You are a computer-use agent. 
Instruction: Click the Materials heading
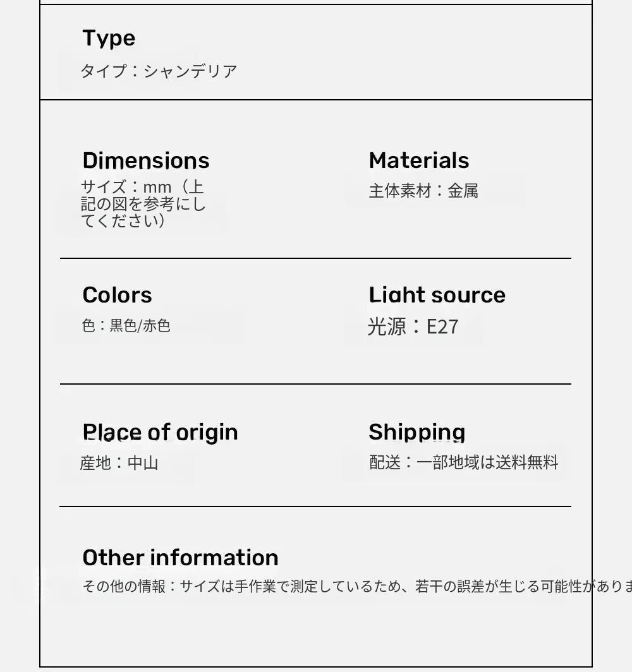(419, 160)
